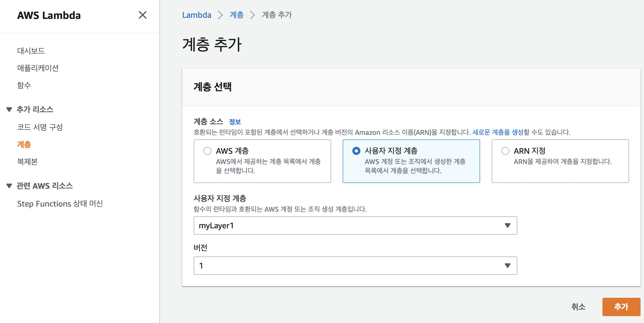Click the first breadcrumb chevron after Lambda
The width and height of the screenshot is (644, 323).
click(220, 15)
